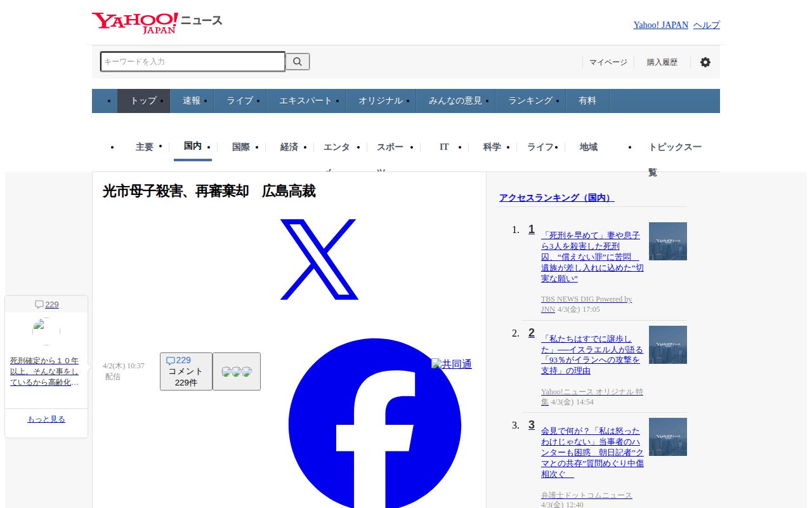812x508 pixels.
Task: Share the article on X
Action: coord(318,259)
